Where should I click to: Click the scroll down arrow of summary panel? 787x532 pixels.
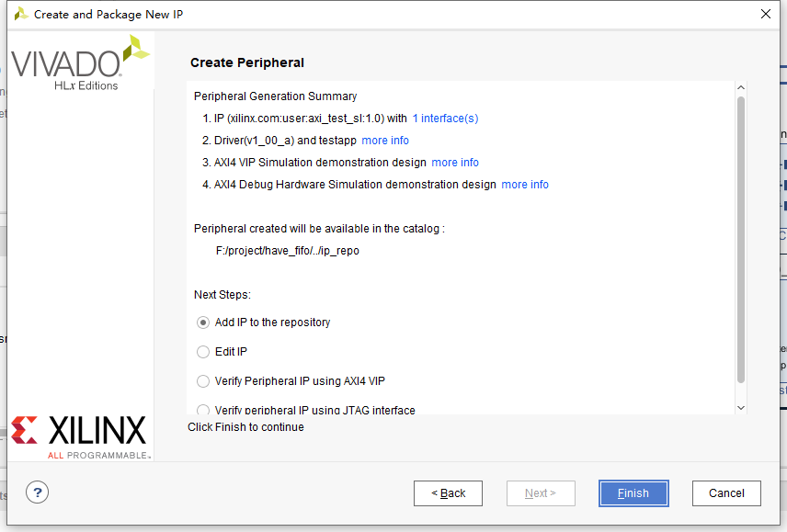[x=741, y=408]
